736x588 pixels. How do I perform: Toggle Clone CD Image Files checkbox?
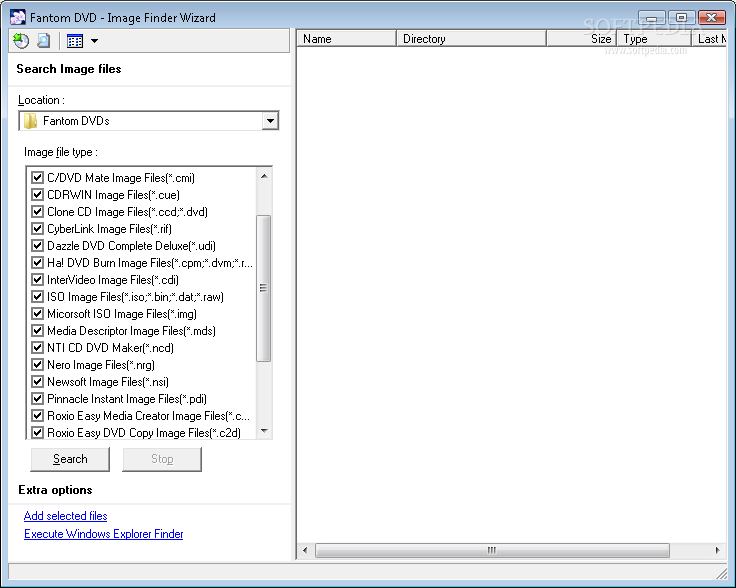point(38,212)
